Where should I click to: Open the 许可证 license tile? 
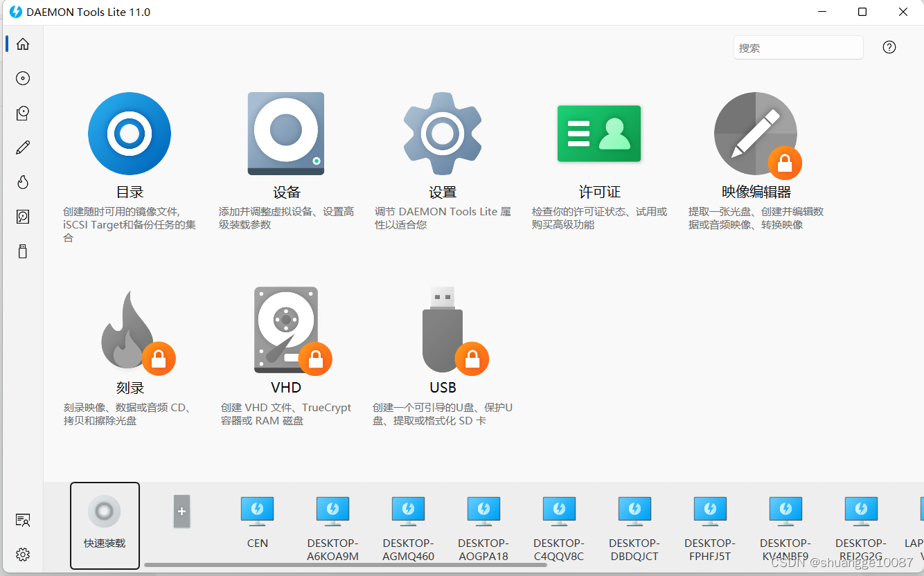pyautogui.click(x=599, y=134)
